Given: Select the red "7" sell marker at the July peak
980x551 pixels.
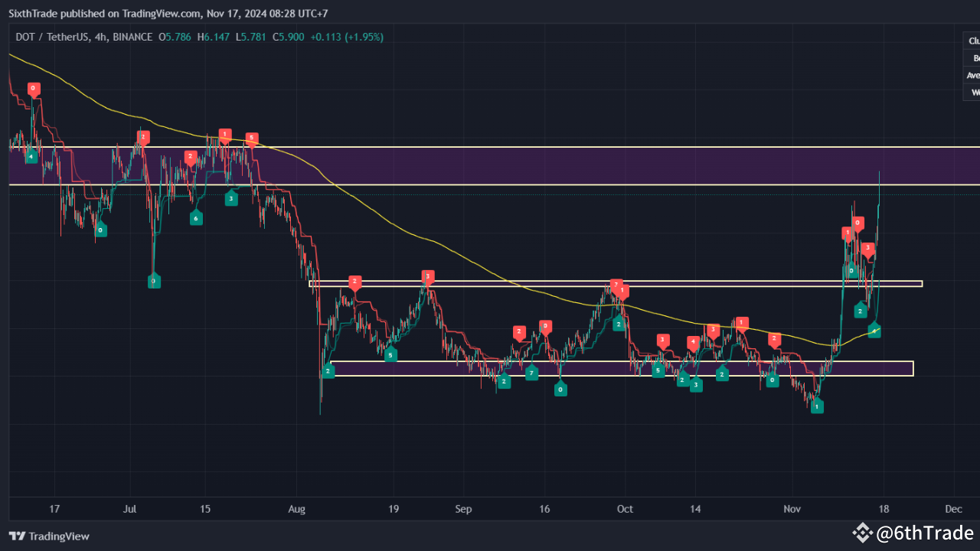Looking at the screenshot, I should point(142,136).
